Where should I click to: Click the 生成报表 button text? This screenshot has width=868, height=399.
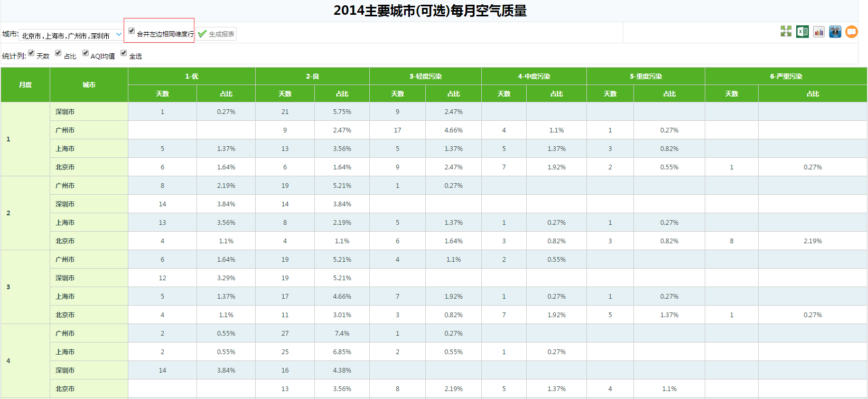(221, 34)
